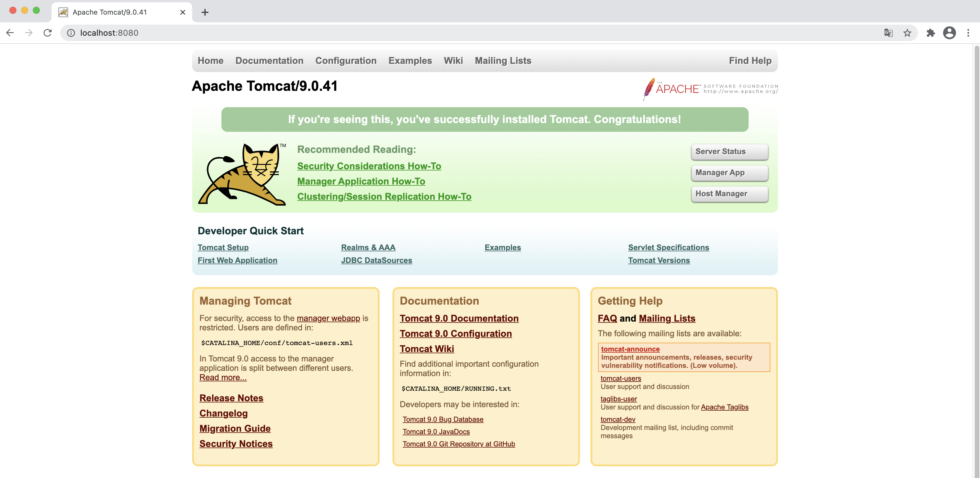This screenshot has height=478, width=980.
Task: Open a new tab with plus button
Action: [x=205, y=12]
